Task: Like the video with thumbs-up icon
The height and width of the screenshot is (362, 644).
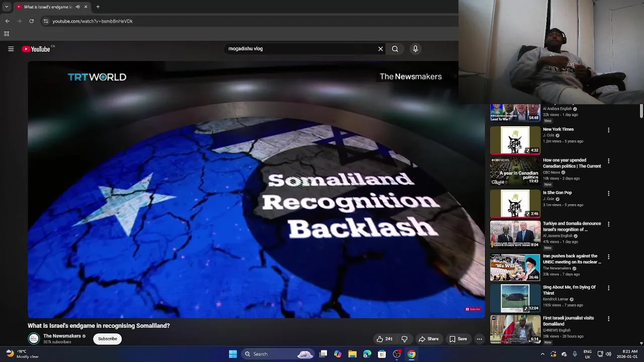Action: pyautogui.click(x=384, y=339)
